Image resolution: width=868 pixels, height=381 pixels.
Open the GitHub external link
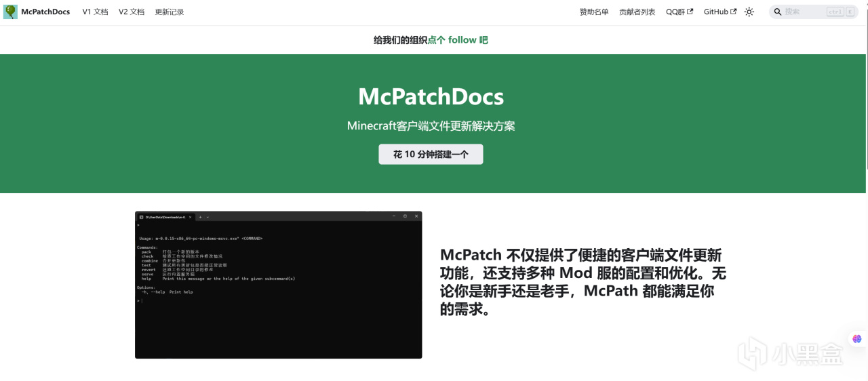[720, 12]
